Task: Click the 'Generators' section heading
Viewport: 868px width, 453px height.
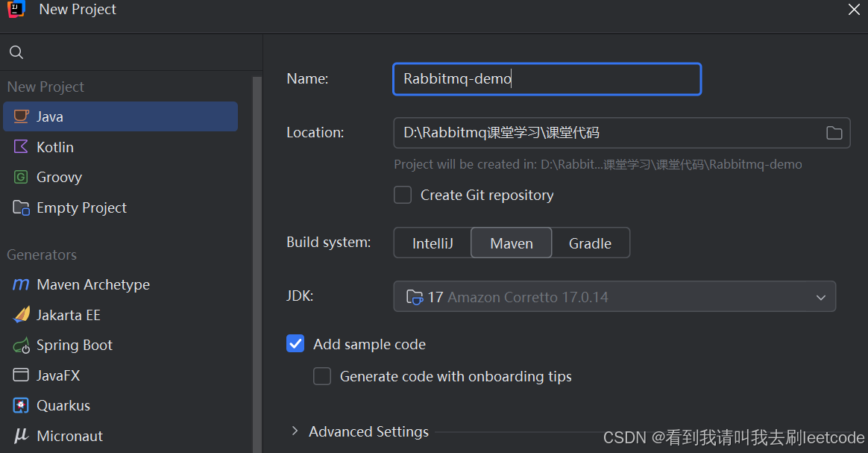Action: tap(42, 254)
